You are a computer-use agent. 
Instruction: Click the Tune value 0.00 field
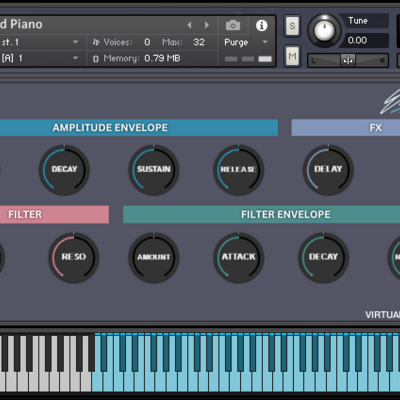(x=366, y=40)
